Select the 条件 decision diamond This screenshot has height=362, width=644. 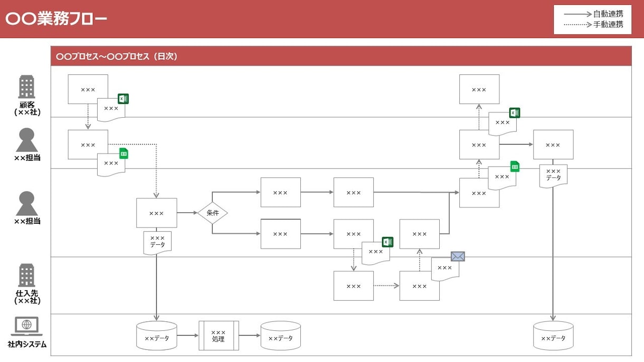213,213
